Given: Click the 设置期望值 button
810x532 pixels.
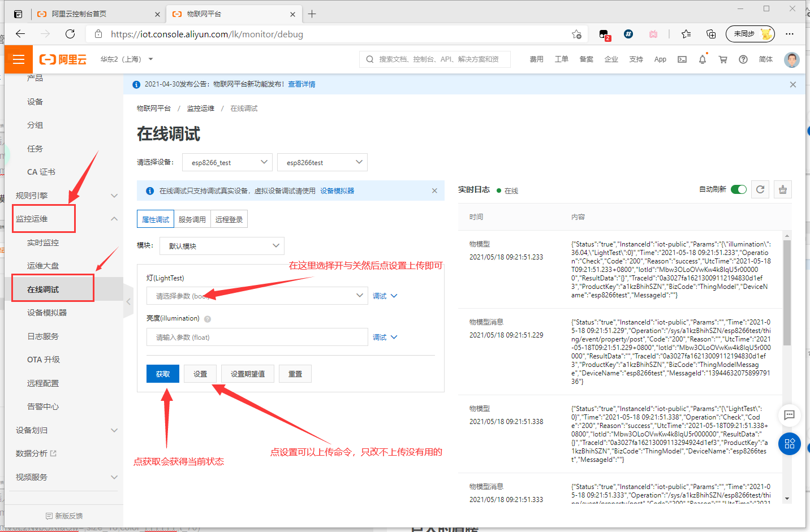Looking at the screenshot, I should [x=248, y=374].
